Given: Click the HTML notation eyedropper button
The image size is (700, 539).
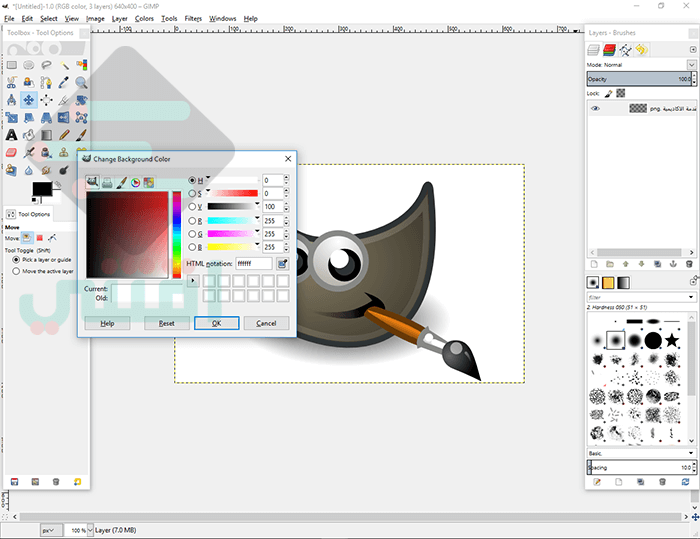Looking at the screenshot, I should pyautogui.click(x=282, y=264).
